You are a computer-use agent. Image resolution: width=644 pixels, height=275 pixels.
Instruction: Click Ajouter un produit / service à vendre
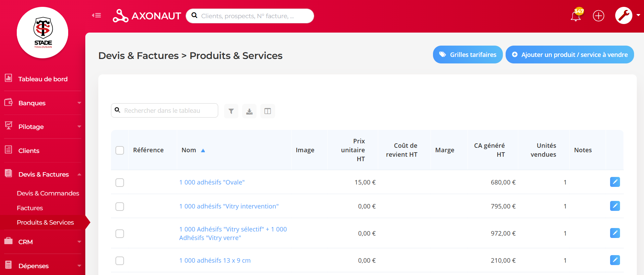point(570,55)
